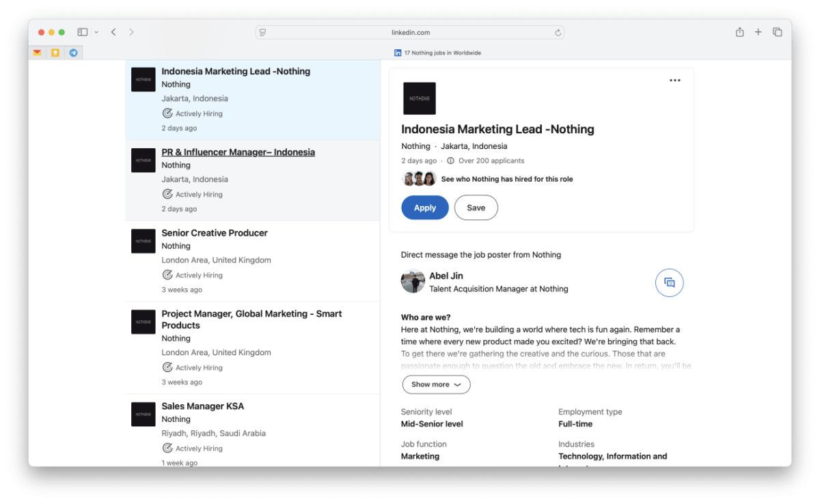Click 'Who are we?' heading
The width and height of the screenshot is (820, 504).
[x=426, y=318]
